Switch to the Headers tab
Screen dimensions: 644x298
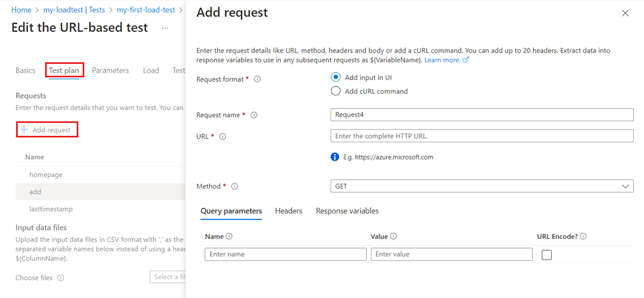(289, 211)
